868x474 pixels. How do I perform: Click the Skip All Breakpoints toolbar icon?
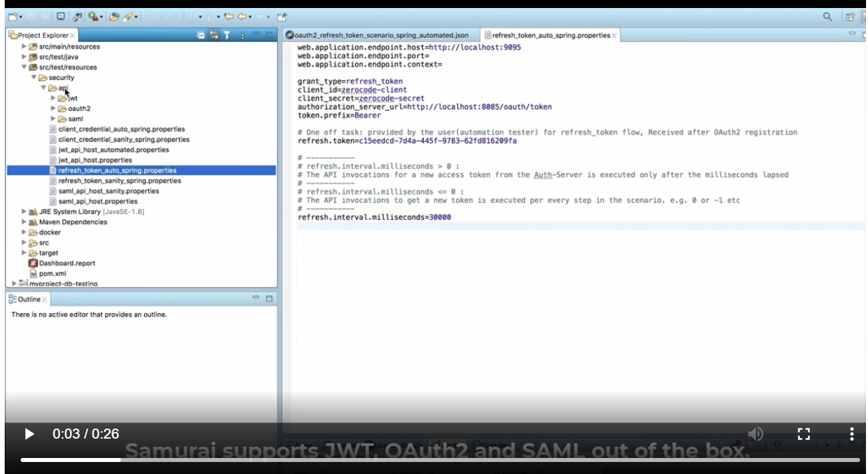pos(77,17)
